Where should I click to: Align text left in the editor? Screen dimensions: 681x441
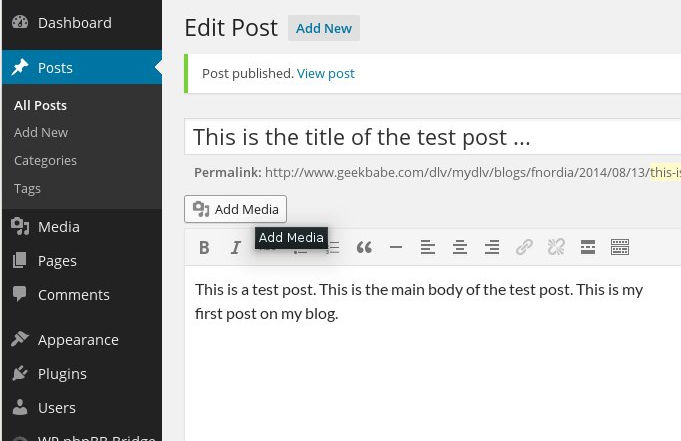pos(428,248)
